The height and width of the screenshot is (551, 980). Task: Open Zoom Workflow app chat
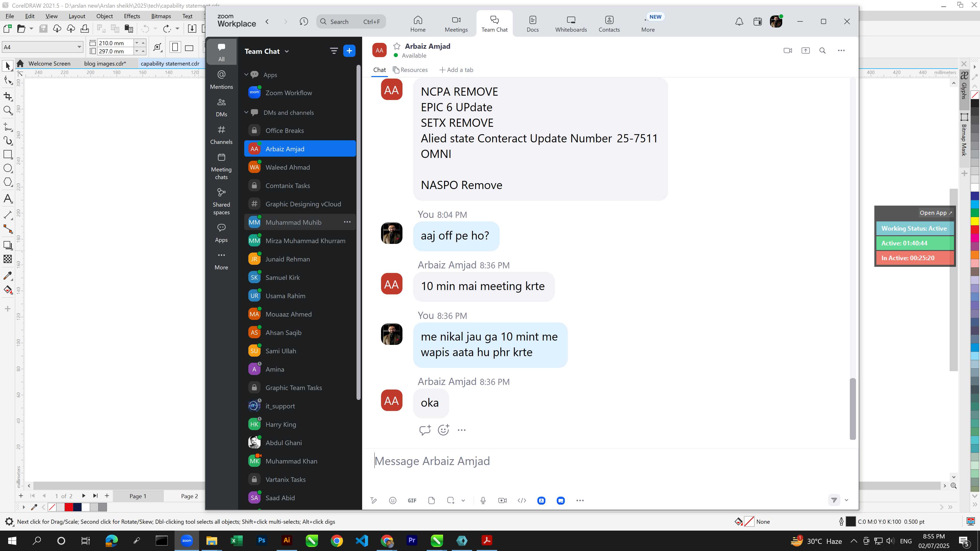[300, 93]
